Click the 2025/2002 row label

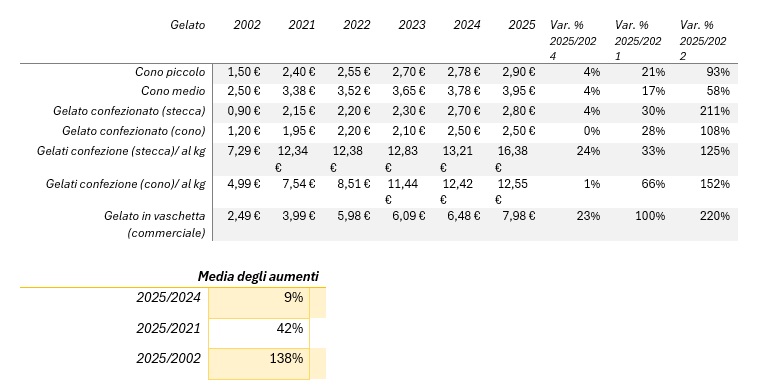click(x=168, y=359)
